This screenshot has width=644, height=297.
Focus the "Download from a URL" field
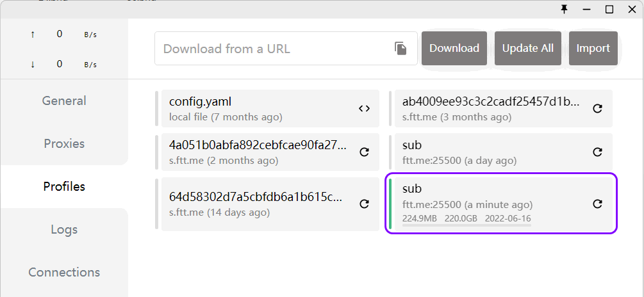point(276,49)
